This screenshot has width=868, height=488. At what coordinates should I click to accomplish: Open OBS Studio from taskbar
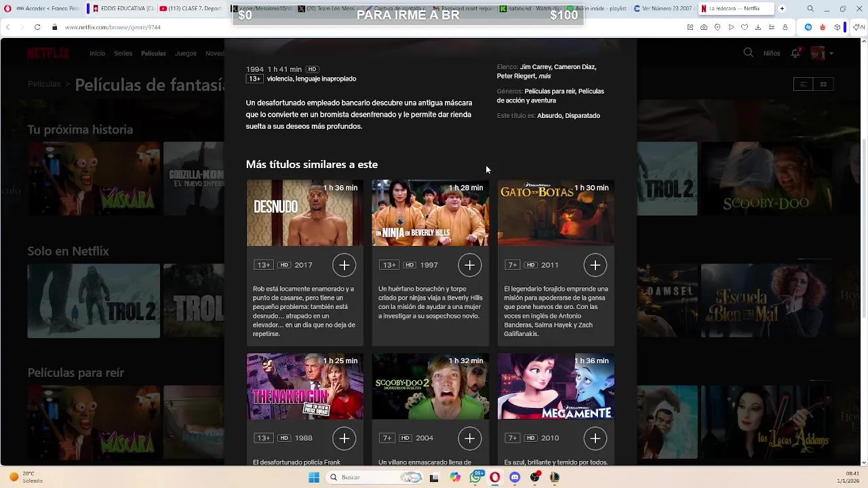[x=535, y=477]
